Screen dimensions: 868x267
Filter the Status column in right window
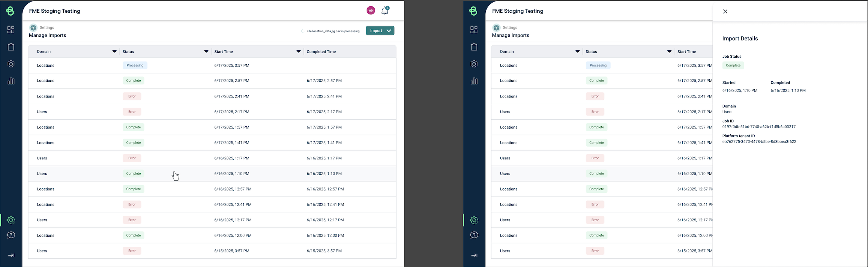670,52
